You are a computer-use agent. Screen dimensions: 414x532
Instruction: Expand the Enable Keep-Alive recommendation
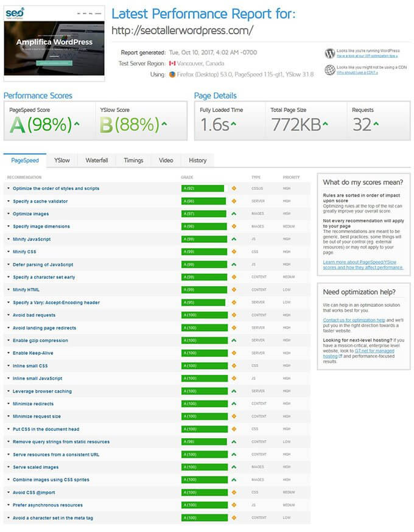click(x=9, y=353)
